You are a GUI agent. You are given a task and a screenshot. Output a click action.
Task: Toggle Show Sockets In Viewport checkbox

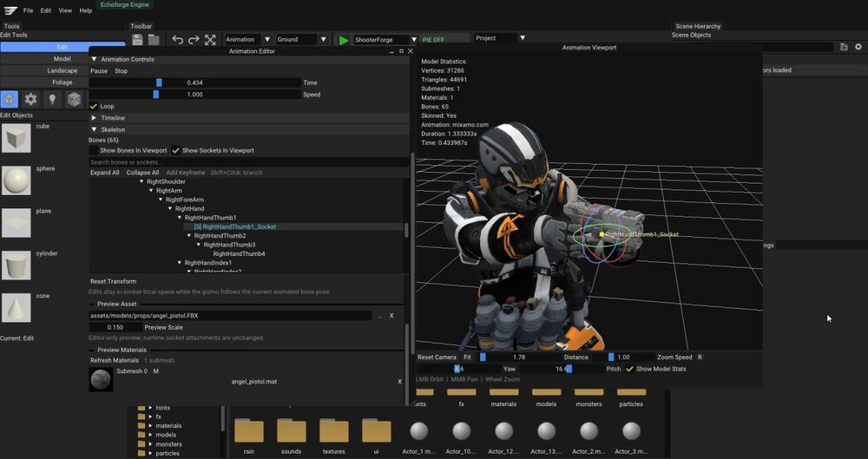175,151
